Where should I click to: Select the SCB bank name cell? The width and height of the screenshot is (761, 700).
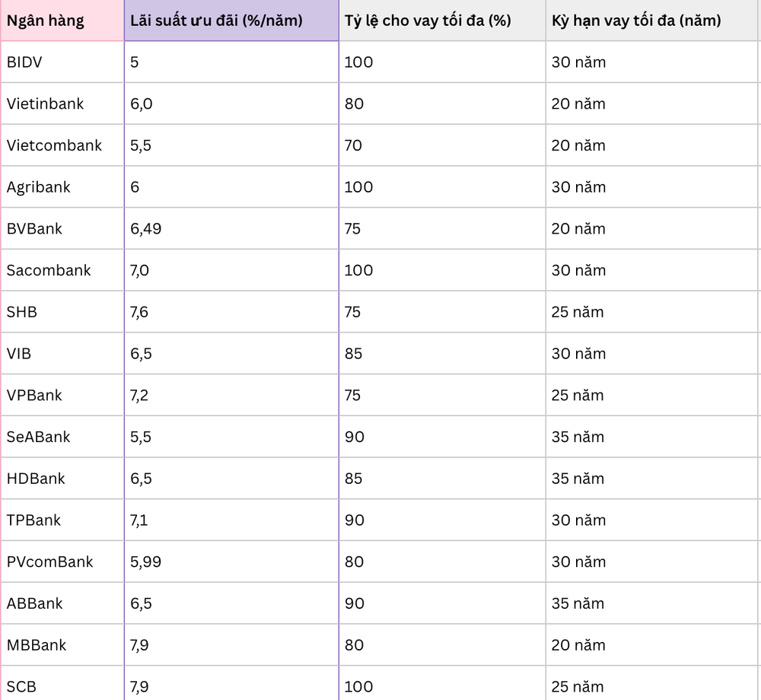tap(21, 686)
